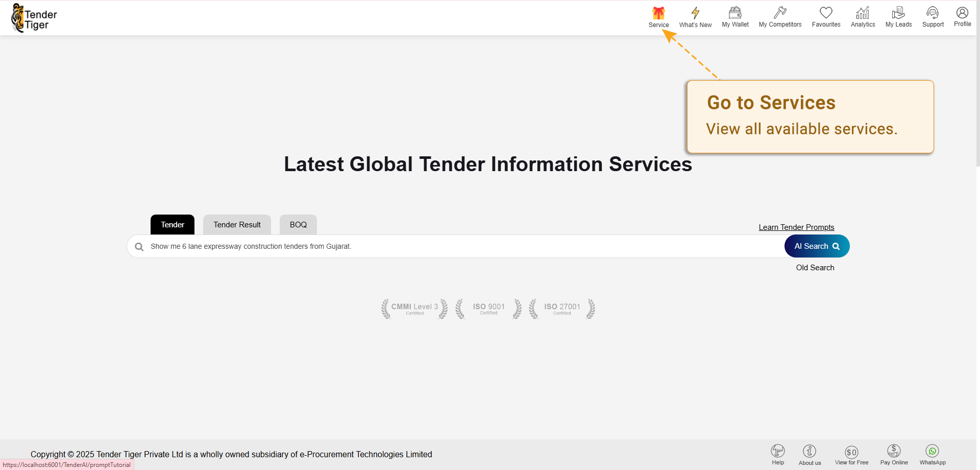Image resolution: width=980 pixels, height=470 pixels.
Task: Switch to the Tender Result tab
Action: coord(237,225)
